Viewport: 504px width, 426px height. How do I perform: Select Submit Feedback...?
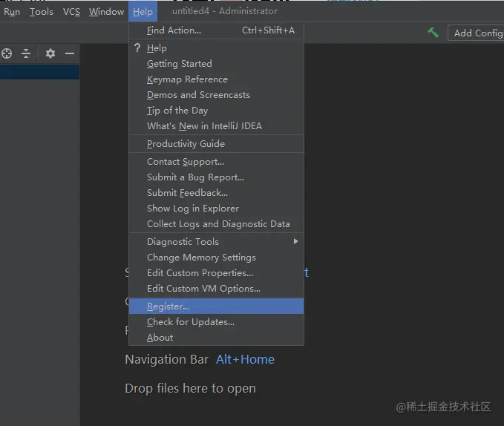point(216,193)
